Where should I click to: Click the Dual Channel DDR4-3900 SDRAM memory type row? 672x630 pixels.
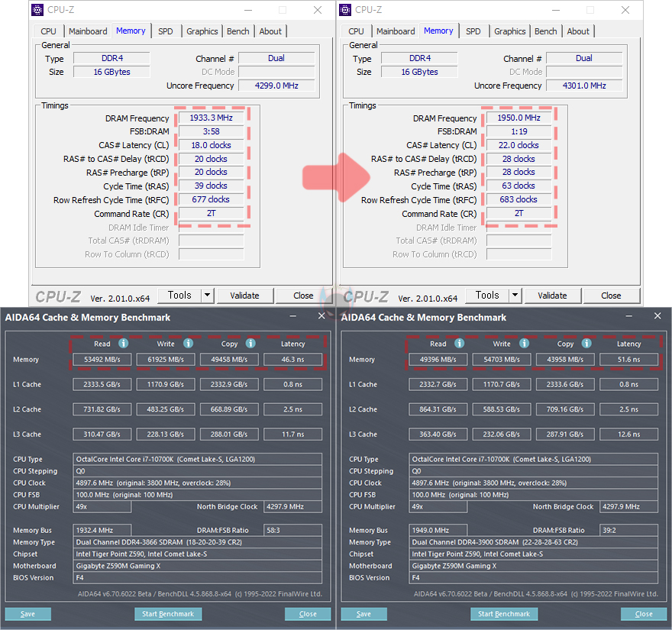tap(534, 542)
